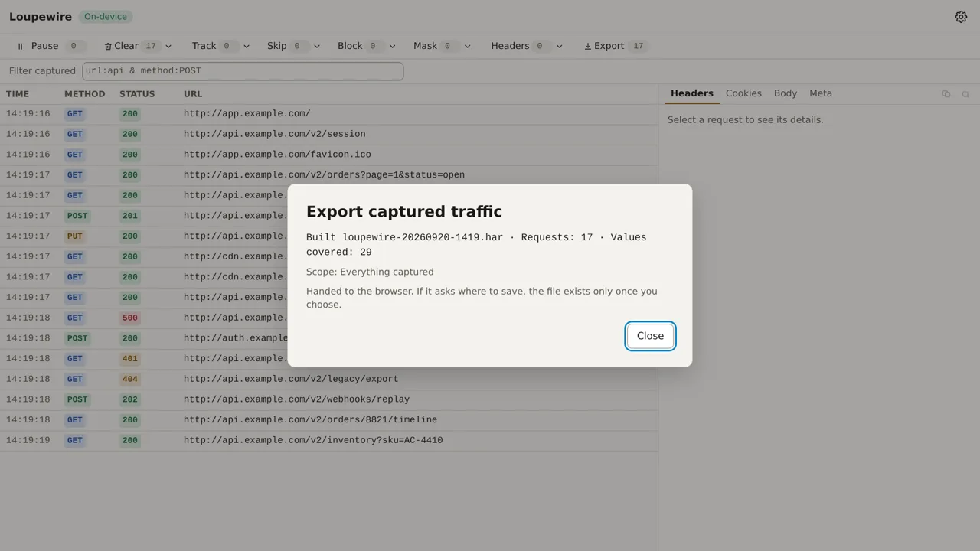
Task: Select the orders?page=1&status=open request
Action: point(329,174)
